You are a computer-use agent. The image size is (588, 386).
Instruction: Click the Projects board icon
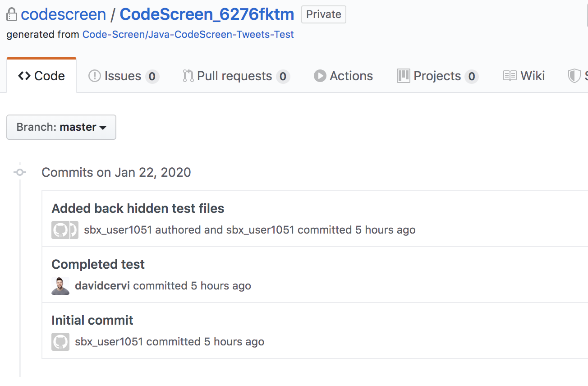[403, 76]
